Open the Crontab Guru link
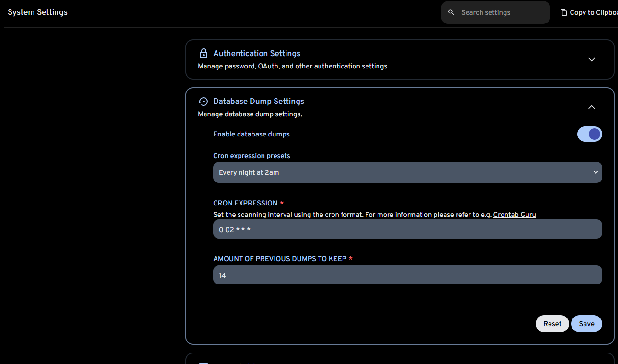Viewport: 618px width, 364px height. (515, 215)
